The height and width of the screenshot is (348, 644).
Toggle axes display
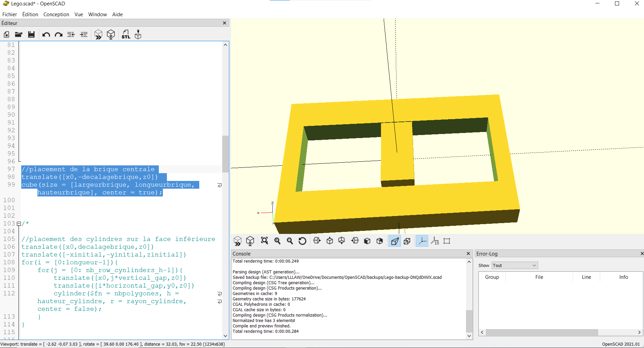[x=422, y=241]
